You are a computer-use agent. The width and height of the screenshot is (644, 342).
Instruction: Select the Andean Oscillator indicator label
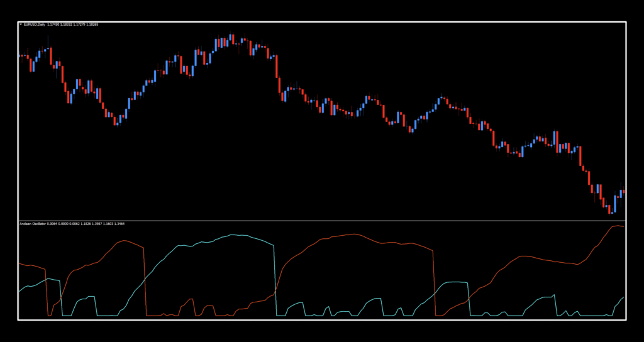tap(35, 223)
